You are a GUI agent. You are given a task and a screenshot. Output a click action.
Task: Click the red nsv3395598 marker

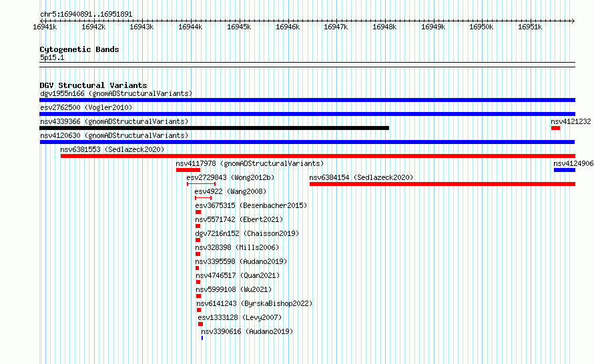pos(197,268)
